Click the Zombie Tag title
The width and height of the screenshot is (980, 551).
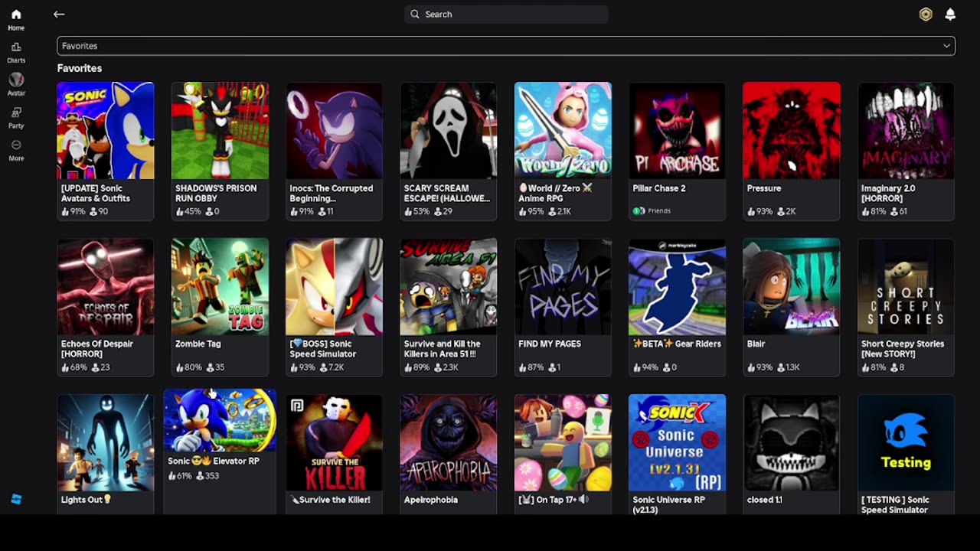tap(198, 344)
